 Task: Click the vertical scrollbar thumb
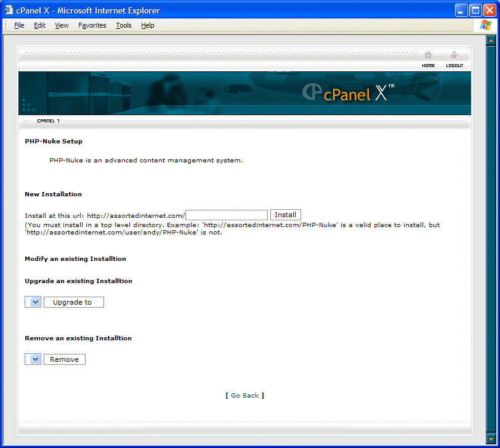(491, 239)
